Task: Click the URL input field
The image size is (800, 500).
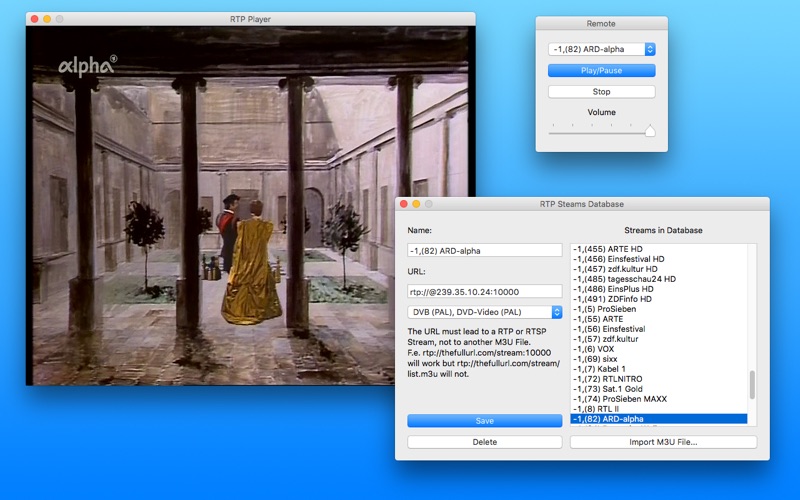Action: (x=485, y=292)
